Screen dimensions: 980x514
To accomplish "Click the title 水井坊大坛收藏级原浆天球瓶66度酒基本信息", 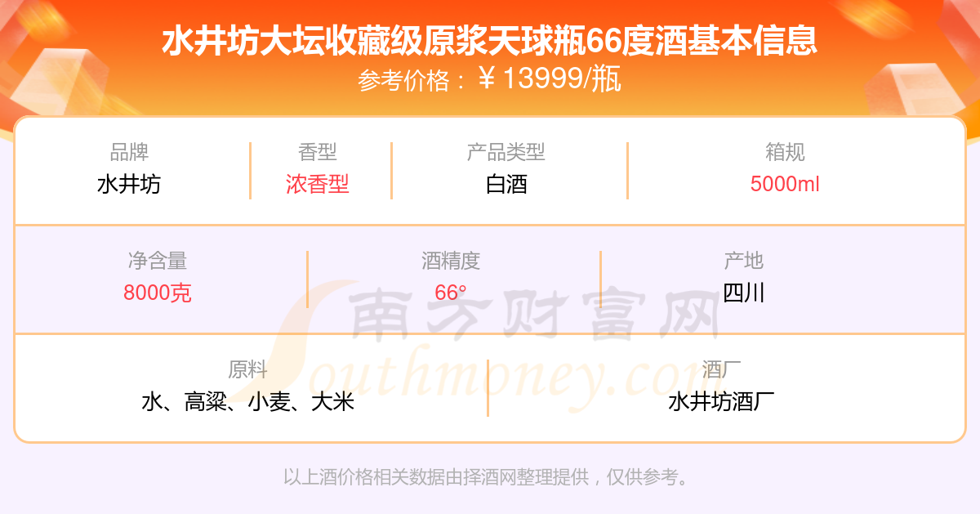I will coord(490,41).
